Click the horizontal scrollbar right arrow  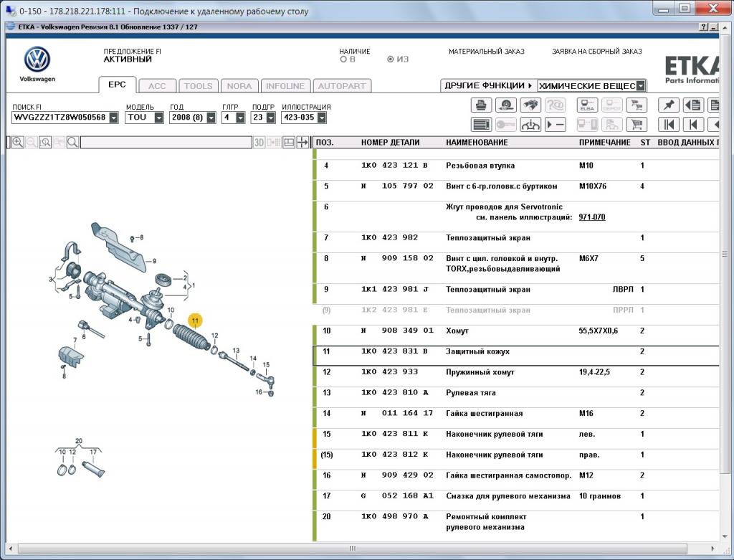click(712, 549)
